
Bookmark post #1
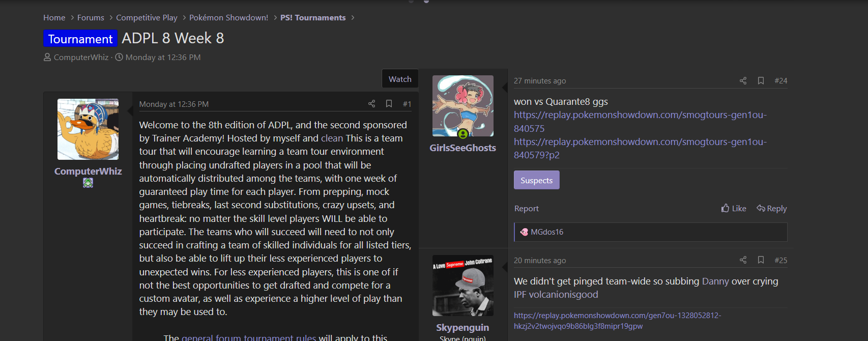pyautogui.click(x=389, y=104)
